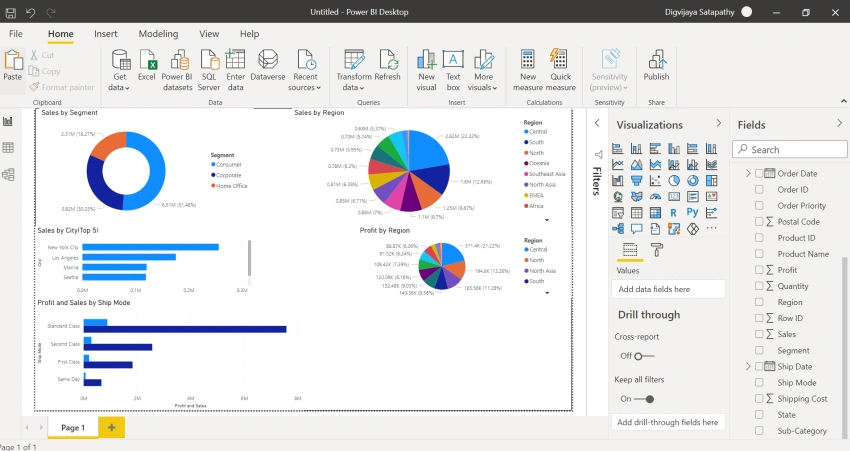This screenshot has height=451, width=850.
Task: Turn off Keep all filters toggle
Action: tap(644, 399)
